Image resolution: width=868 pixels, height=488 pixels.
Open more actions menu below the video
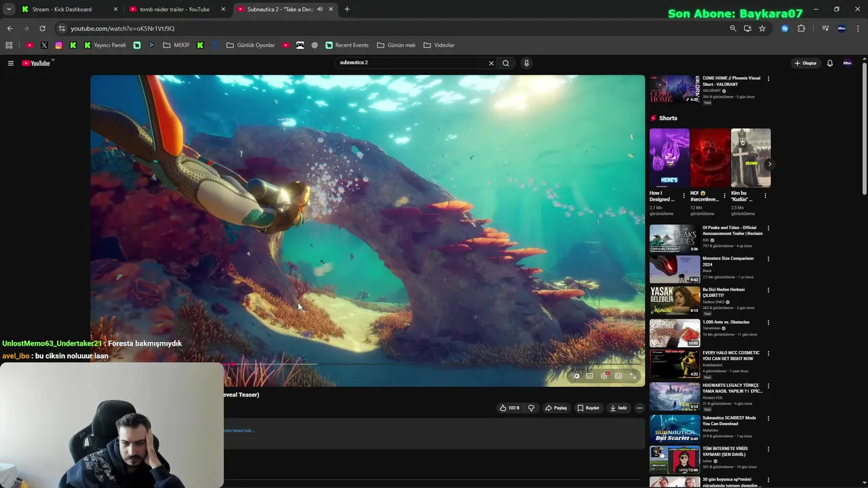coord(639,408)
